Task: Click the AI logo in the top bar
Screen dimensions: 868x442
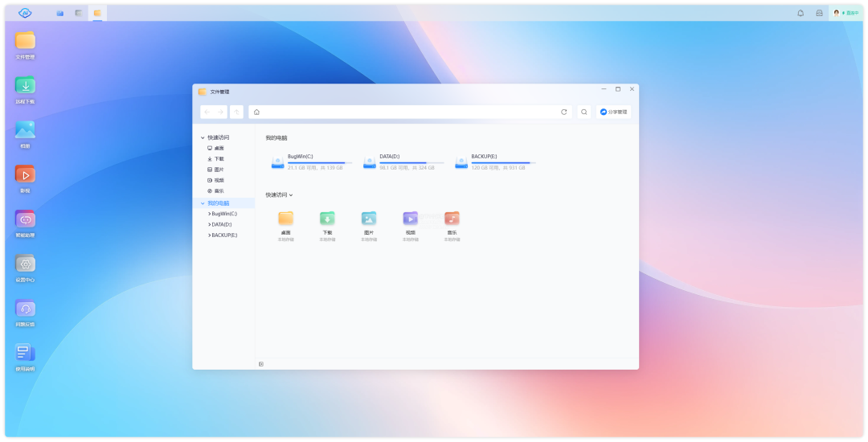Action: point(25,13)
